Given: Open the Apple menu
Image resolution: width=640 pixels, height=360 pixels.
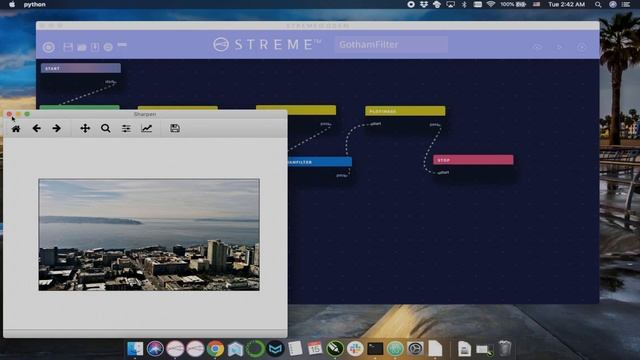Looking at the screenshot, I should [x=12, y=4].
